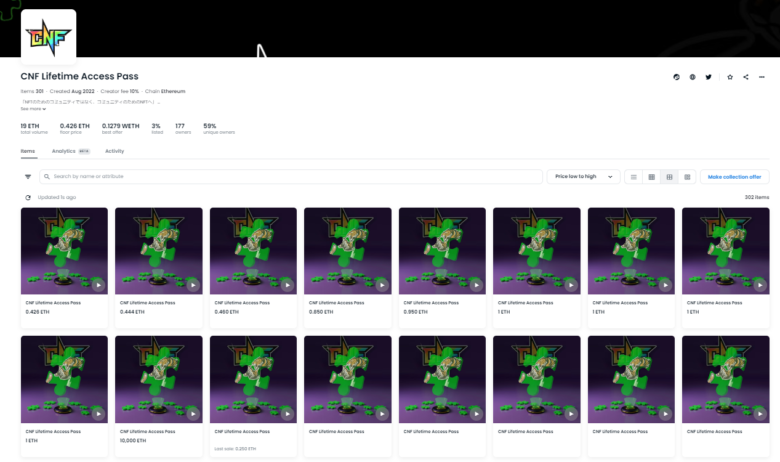
Task: Refresh items using the reload icon
Action: pyautogui.click(x=28, y=197)
